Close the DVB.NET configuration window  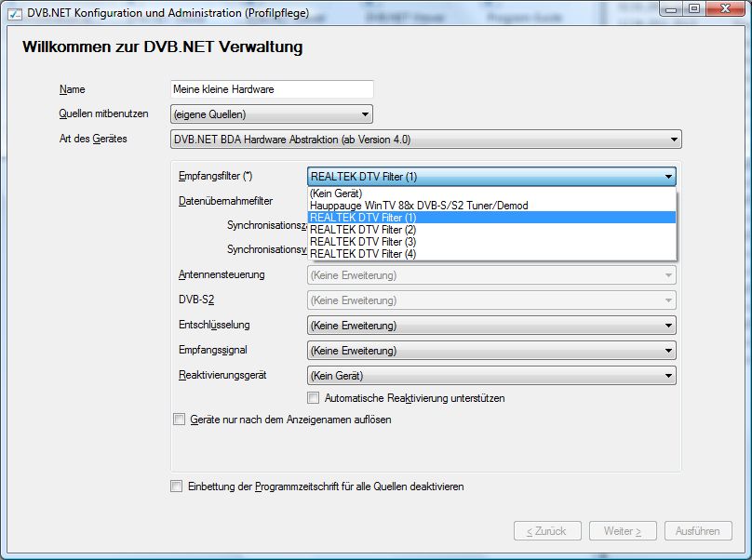click(726, 8)
